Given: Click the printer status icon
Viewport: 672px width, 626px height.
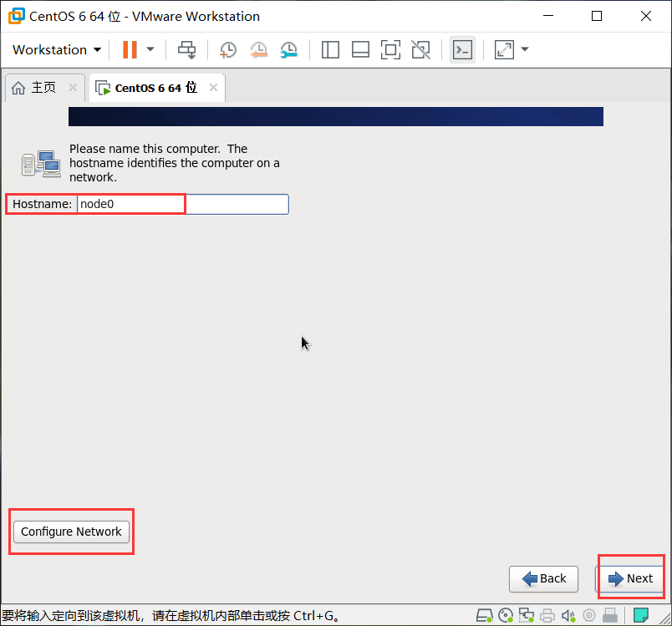Looking at the screenshot, I should pyautogui.click(x=547, y=616).
